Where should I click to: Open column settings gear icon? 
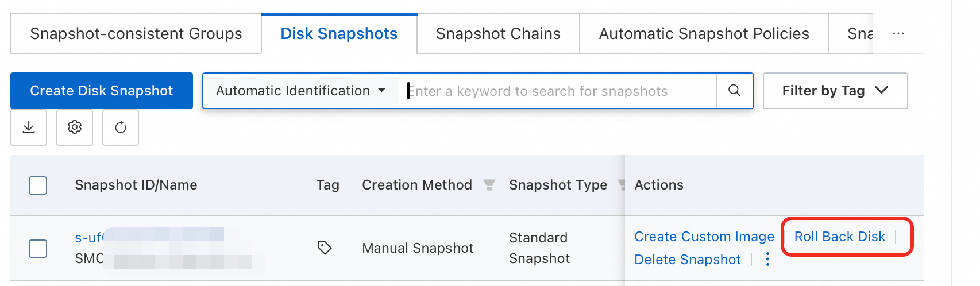tap(75, 127)
